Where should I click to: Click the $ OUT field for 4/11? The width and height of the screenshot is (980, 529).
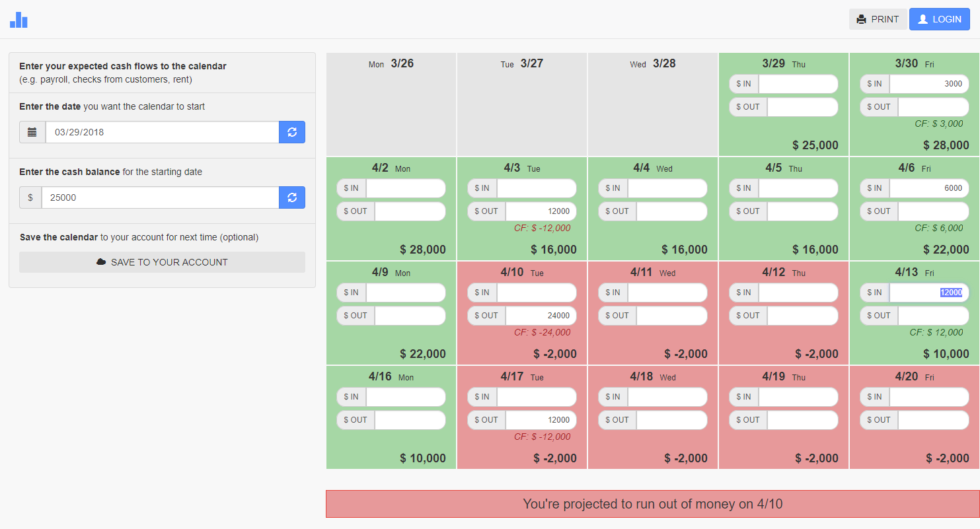(671, 316)
